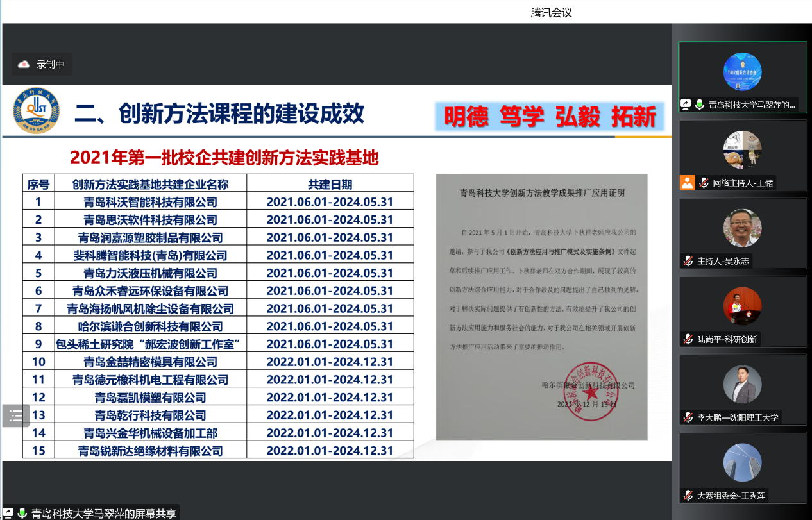The width and height of the screenshot is (812, 520).
Task: Click the green microphone icon in bottom sharing label
Action: click(22, 513)
